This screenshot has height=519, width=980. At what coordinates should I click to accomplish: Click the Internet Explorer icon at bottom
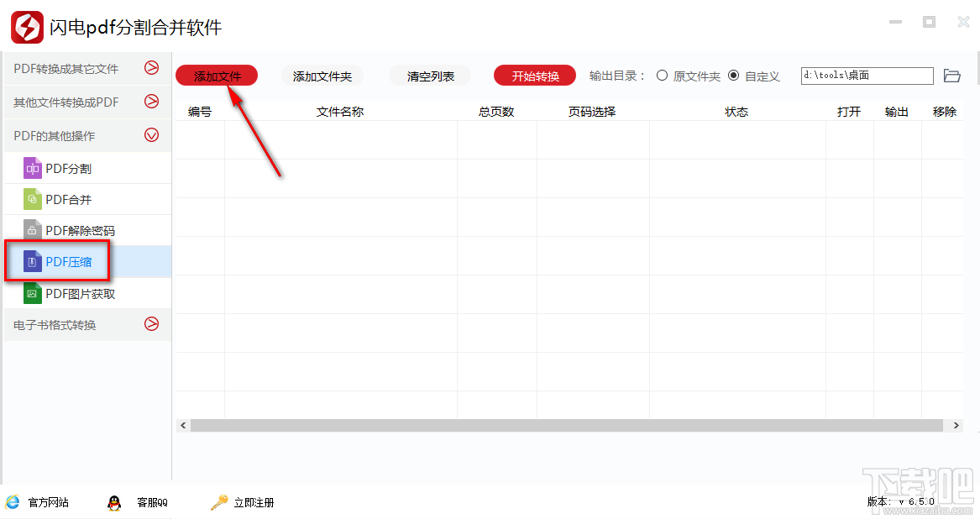tap(13, 501)
